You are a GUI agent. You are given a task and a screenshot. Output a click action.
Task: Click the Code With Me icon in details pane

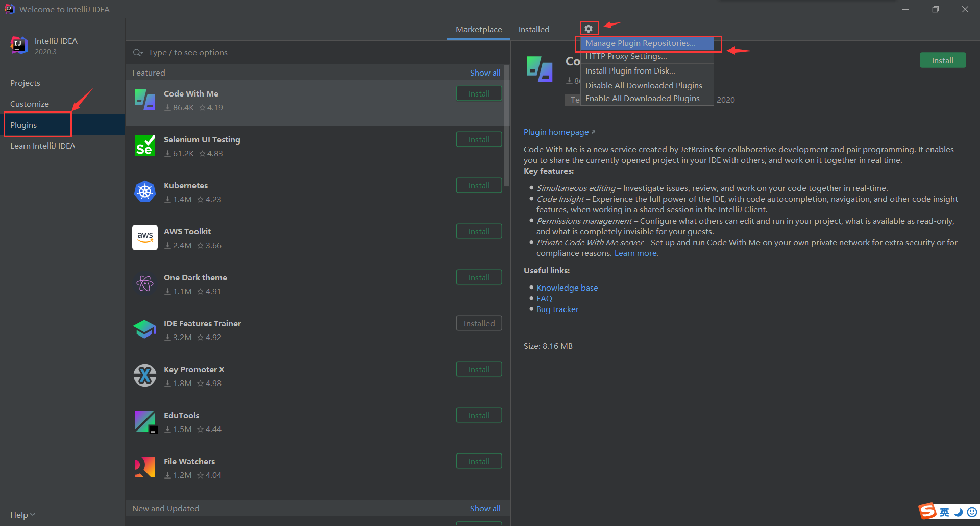540,69
